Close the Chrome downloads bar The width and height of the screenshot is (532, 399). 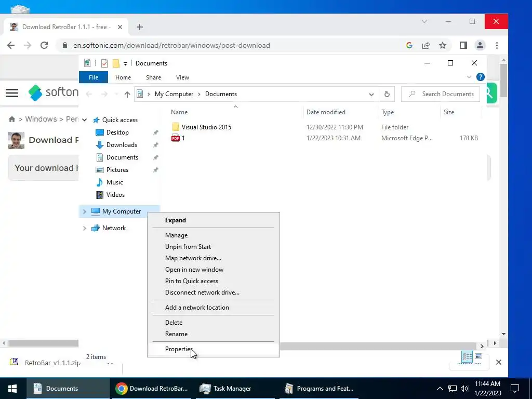pyautogui.click(x=498, y=362)
